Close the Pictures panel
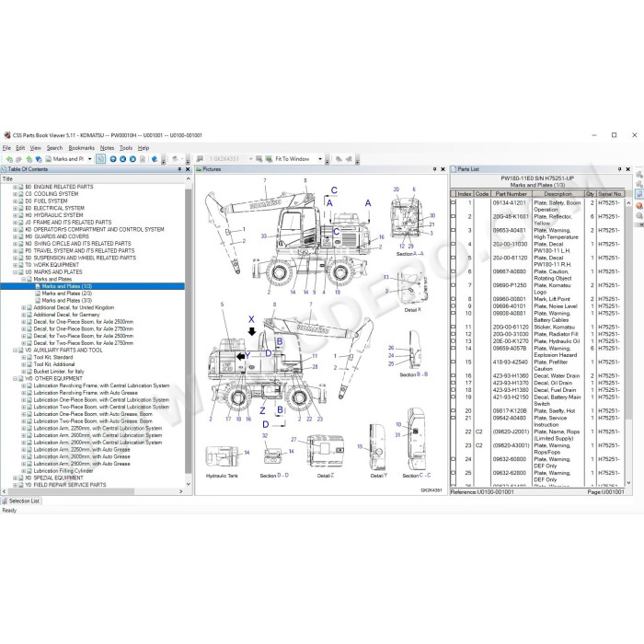Image resolution: width=644 pixels, height=644 pixels. (443, 169)
